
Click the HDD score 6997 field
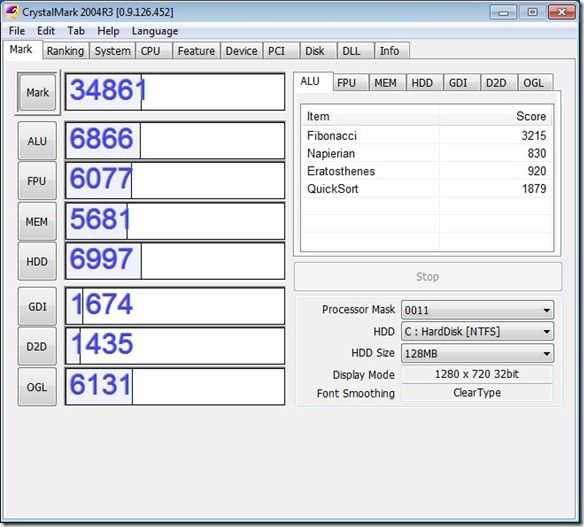tap(175, 261)
